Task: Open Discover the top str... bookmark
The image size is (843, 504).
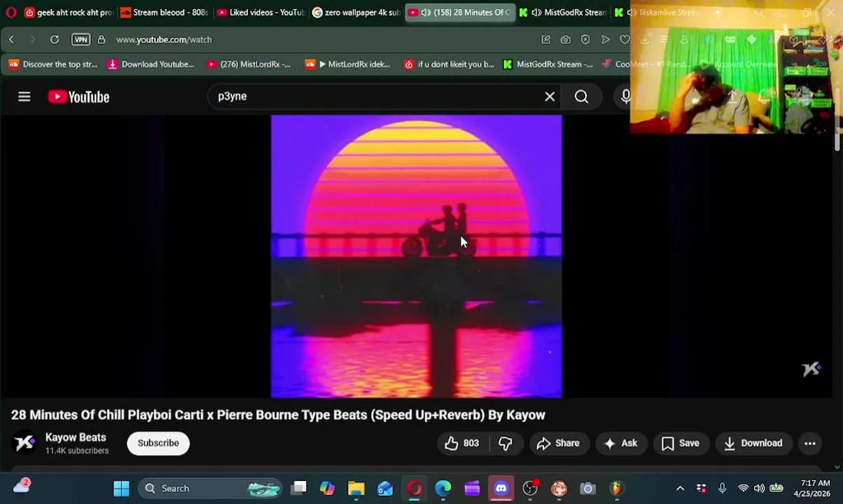Action: point(53,64)
